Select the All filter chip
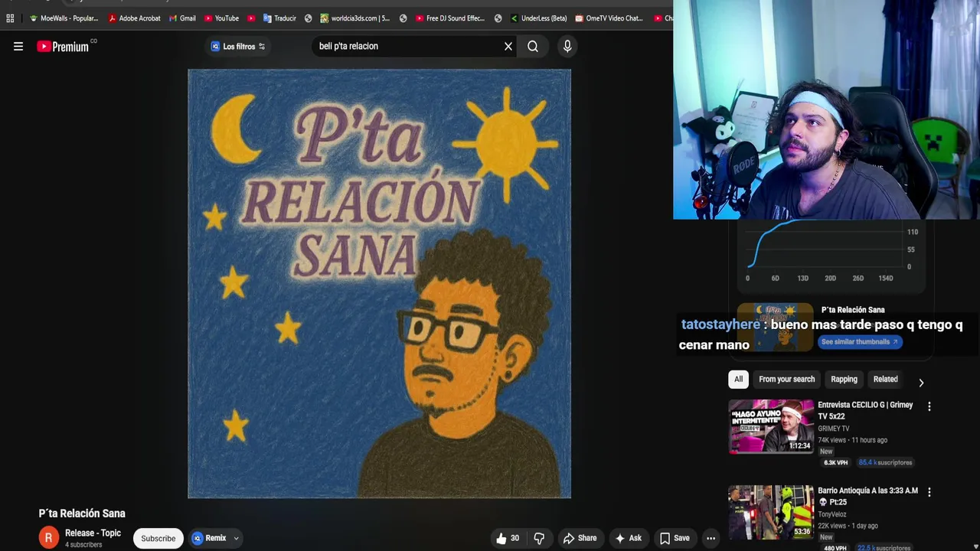 point(738,380)
